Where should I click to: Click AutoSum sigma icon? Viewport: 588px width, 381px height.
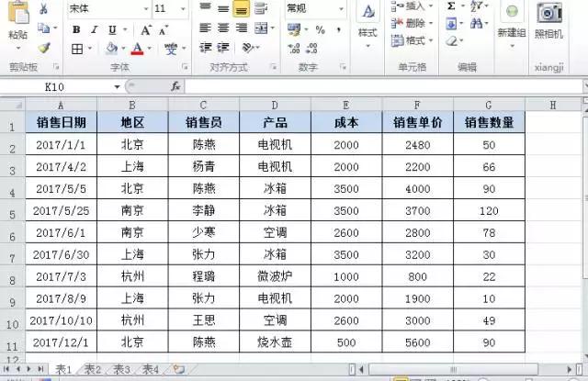click(451, 6)
